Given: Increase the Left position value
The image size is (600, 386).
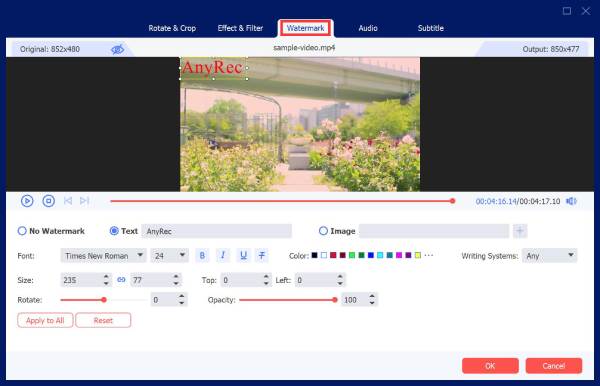Looking at the screenshot, I should coord(340,277).
